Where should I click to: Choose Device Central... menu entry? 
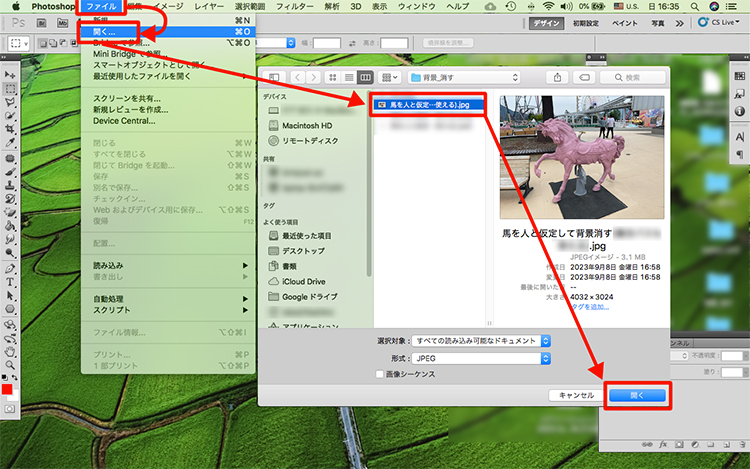(124, 121)
